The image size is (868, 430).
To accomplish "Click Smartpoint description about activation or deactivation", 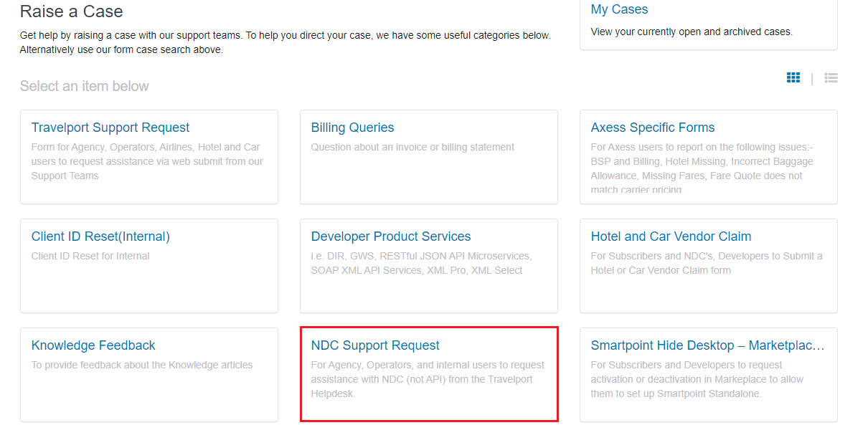I will (x=697, y=379).
